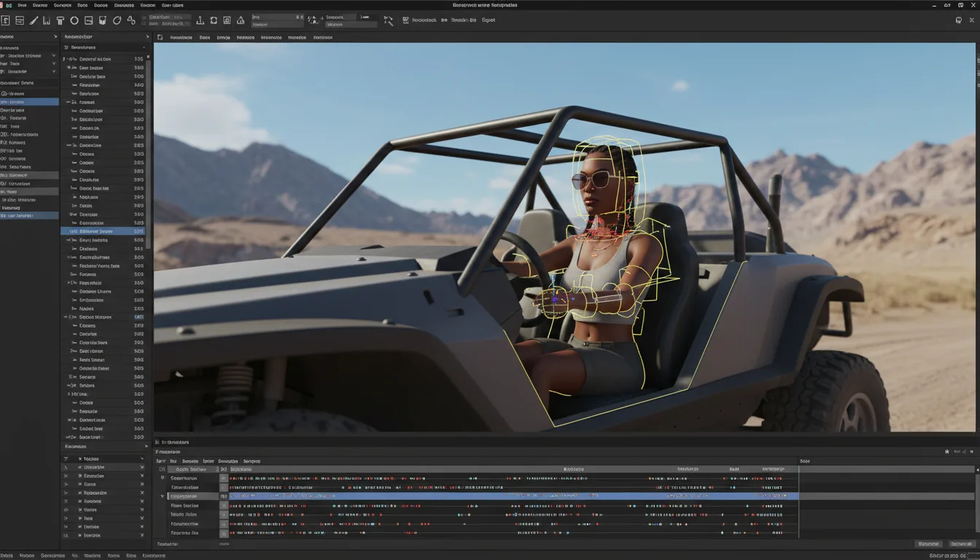Select the line drawing tool icon

pyautogui.click(x=34, y=20)
